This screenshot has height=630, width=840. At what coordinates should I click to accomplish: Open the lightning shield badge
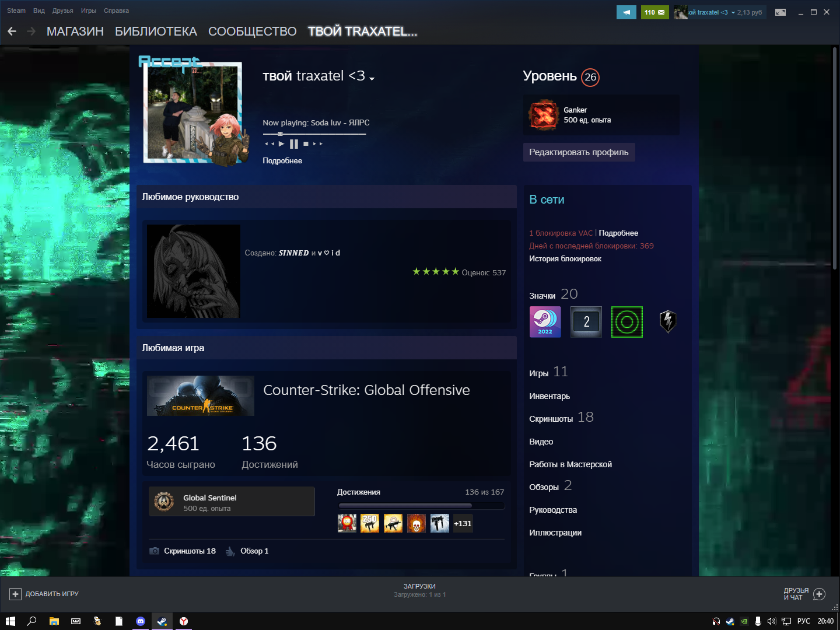pos(668,322)
